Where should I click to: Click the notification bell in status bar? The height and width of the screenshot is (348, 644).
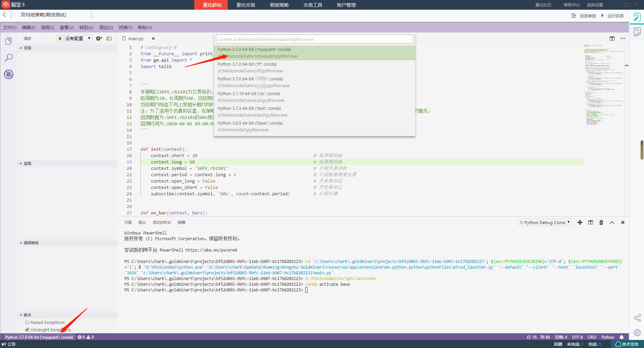pos(622,337)
